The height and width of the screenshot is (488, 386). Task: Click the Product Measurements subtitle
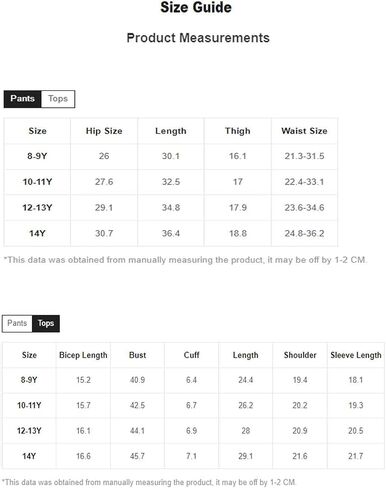[x=198, y=38]
